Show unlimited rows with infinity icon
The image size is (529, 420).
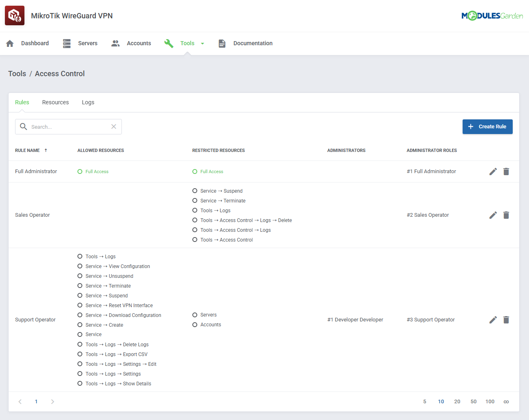click(x=506, y=402)
